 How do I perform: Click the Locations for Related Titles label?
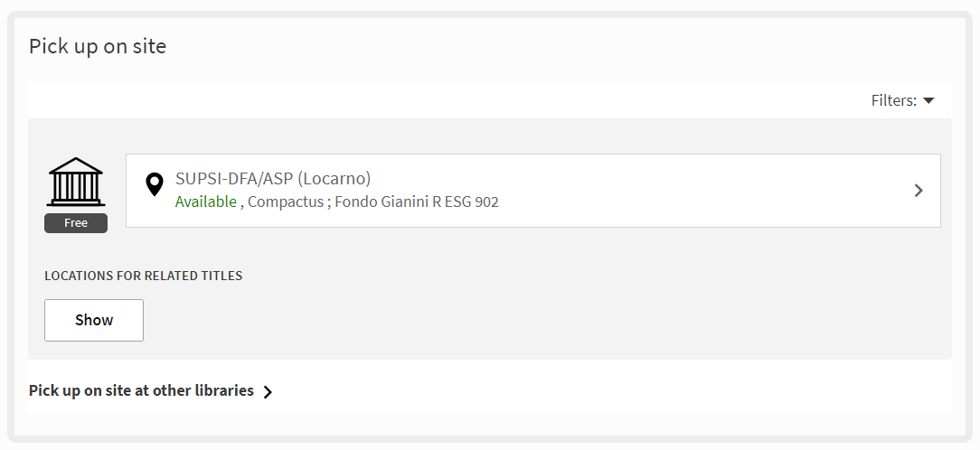(x=144, y=276)
